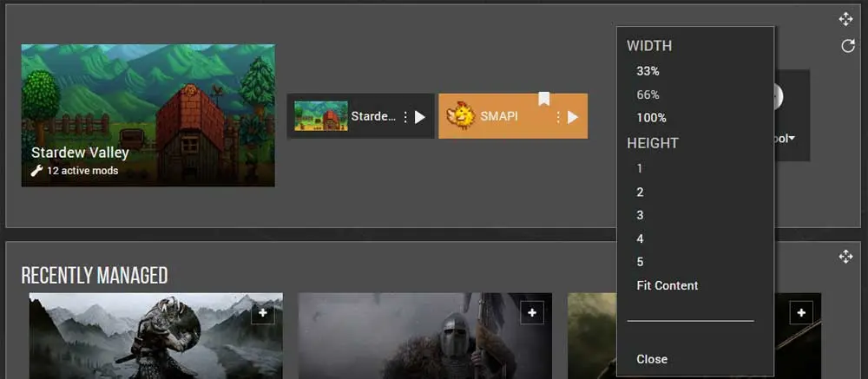This screenshot has width=868, height=379.
Task: Set dashlet width to 100%
Action: click(652, 118)
